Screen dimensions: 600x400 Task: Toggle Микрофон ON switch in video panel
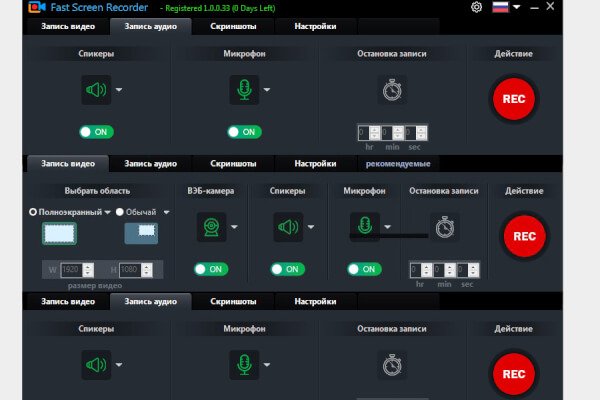[365, 269]
